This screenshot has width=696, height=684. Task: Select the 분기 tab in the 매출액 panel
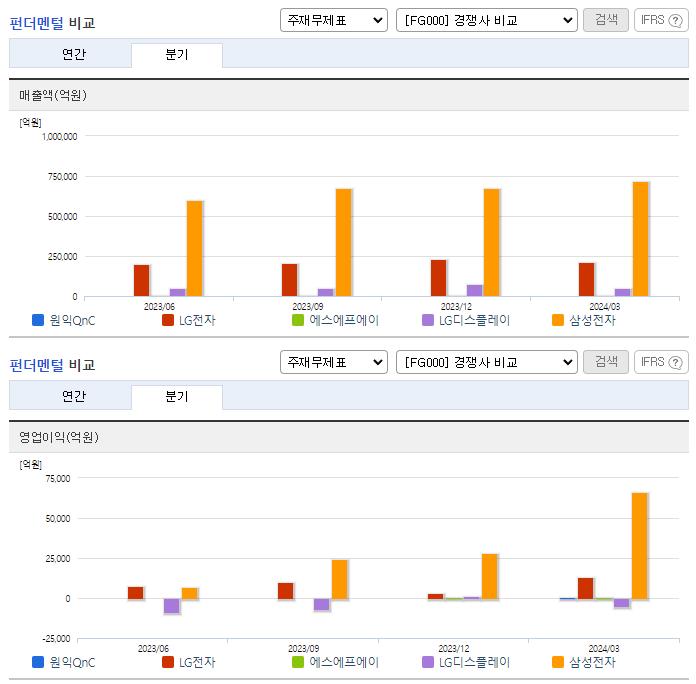tap(177, 55)
